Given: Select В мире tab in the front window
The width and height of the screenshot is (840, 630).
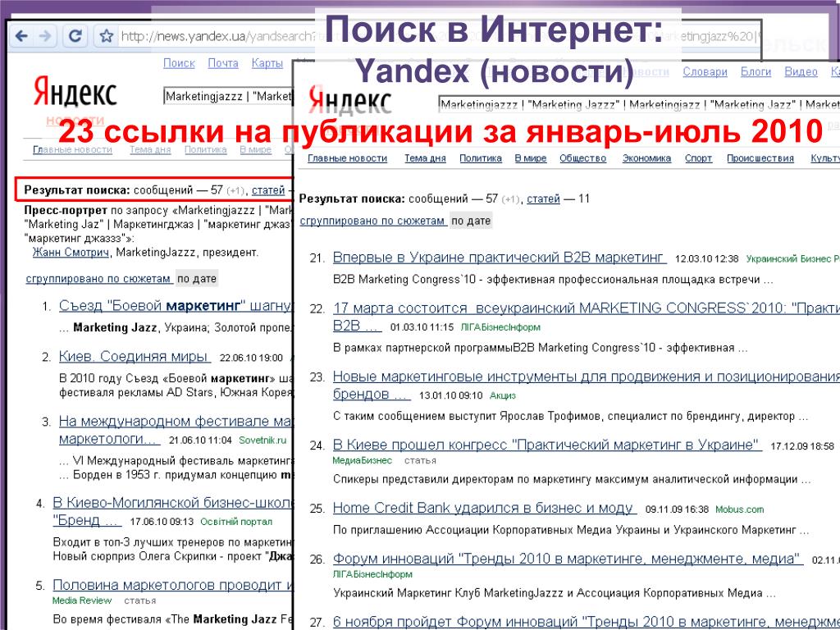Looking at the screenshot, I should point(531,158).
